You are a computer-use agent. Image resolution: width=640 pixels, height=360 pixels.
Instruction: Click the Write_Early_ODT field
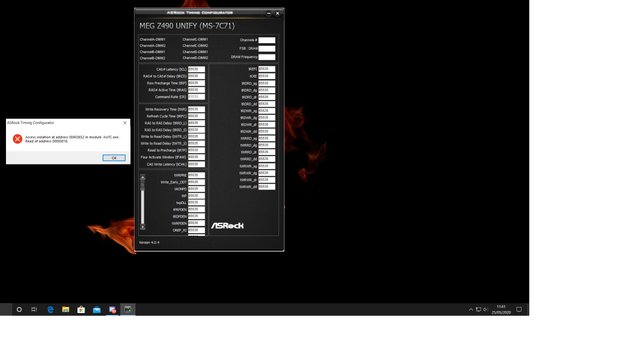196,182
